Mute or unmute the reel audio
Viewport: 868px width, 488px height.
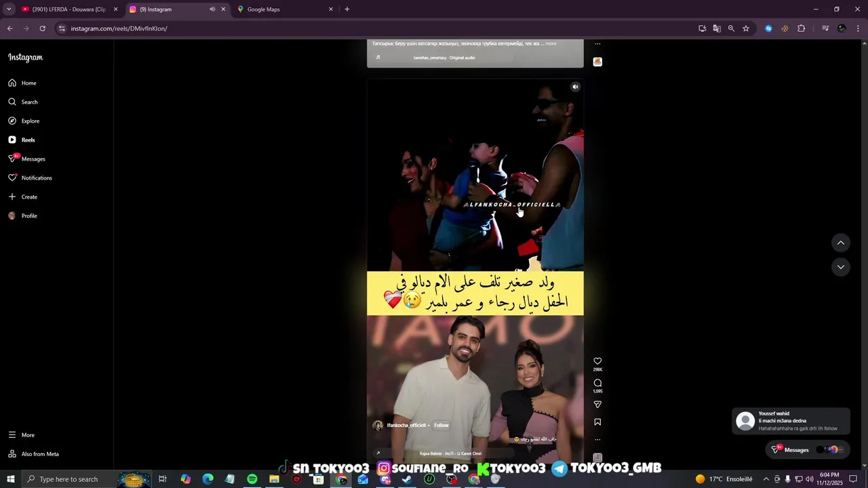575,87
